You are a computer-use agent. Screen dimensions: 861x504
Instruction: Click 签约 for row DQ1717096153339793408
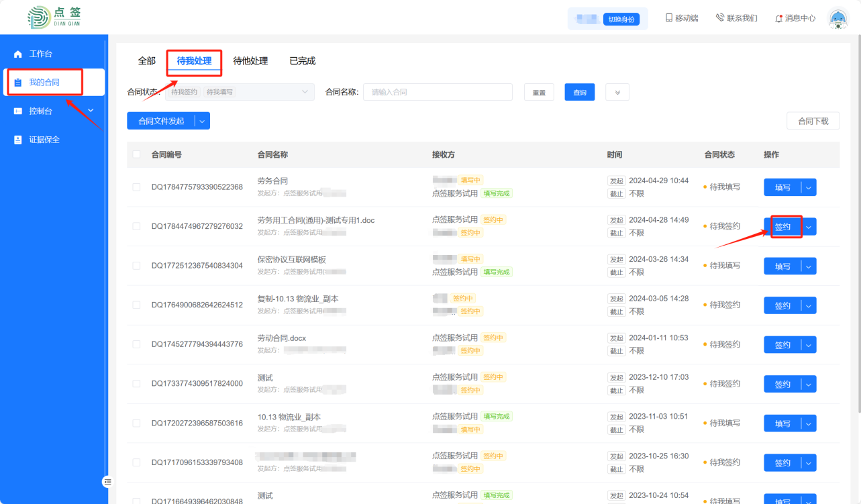[x=782, y=462]
